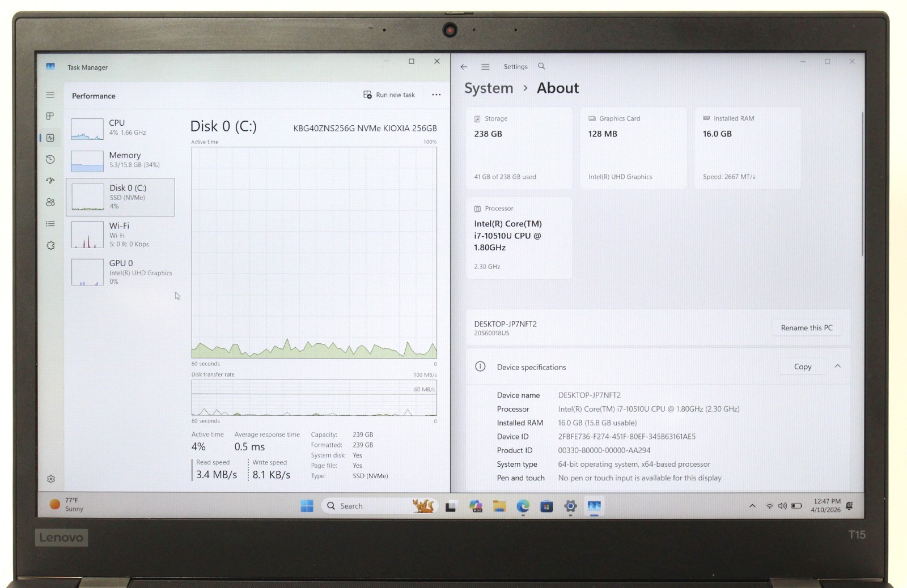Click Rename this PC button
The width and height of the screenshot is (907, 588).
[807, 328]
